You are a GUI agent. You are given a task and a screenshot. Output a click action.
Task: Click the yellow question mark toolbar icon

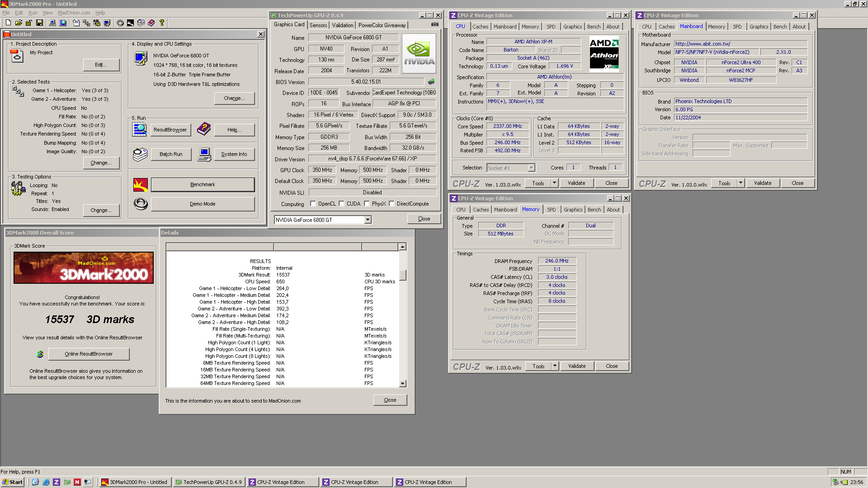(x=162, y=23)
